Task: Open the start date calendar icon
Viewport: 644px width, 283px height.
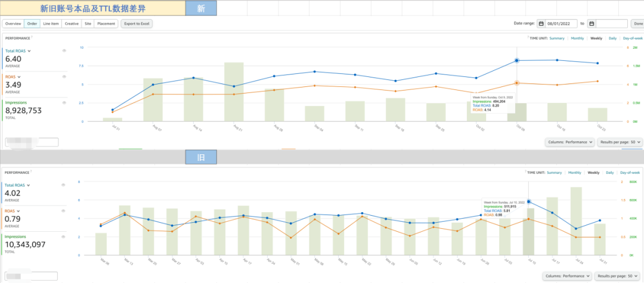Action: (541, 24)
